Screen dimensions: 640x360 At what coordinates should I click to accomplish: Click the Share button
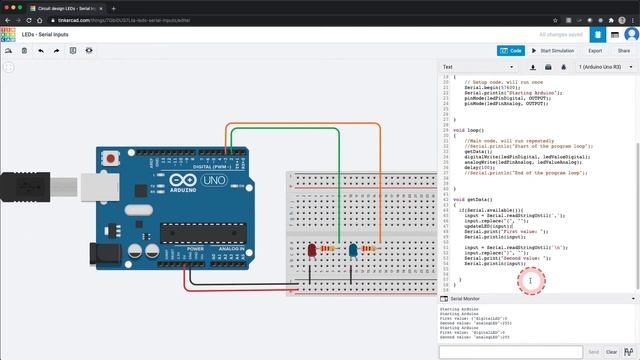coord(624,51)
